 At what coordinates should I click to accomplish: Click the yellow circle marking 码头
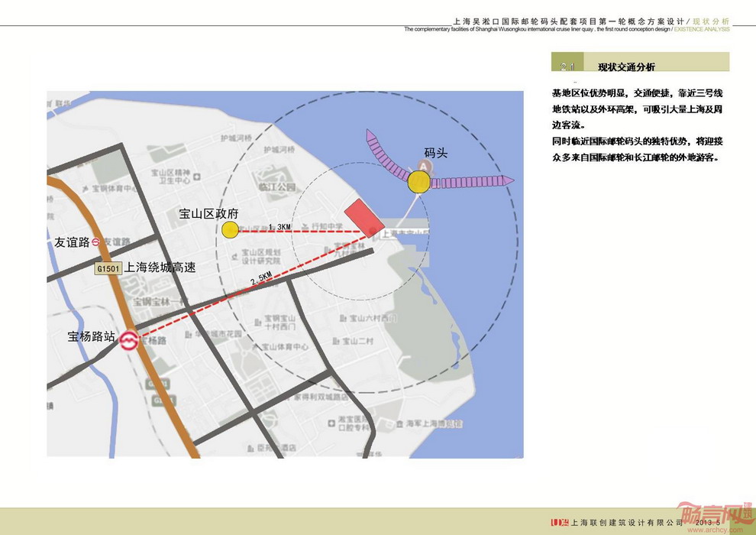pyautogui.click(x=418, y=182)
